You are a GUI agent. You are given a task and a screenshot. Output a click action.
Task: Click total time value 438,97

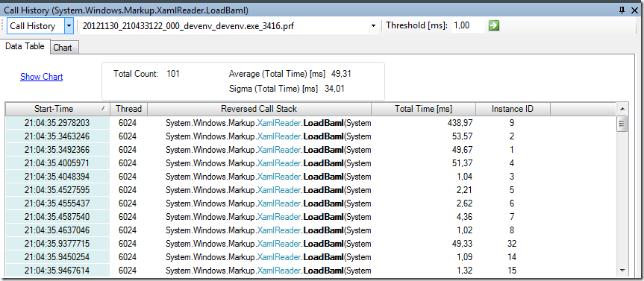(x=460, y=123)
